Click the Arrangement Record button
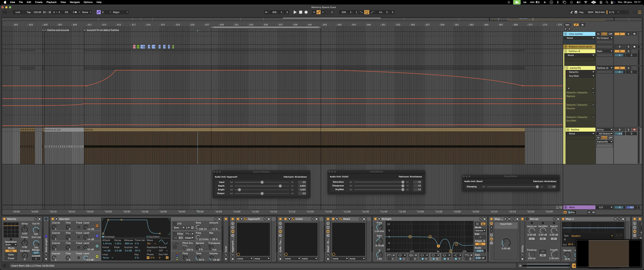Viewport: 644px width, 270px height. pos(306,12)
